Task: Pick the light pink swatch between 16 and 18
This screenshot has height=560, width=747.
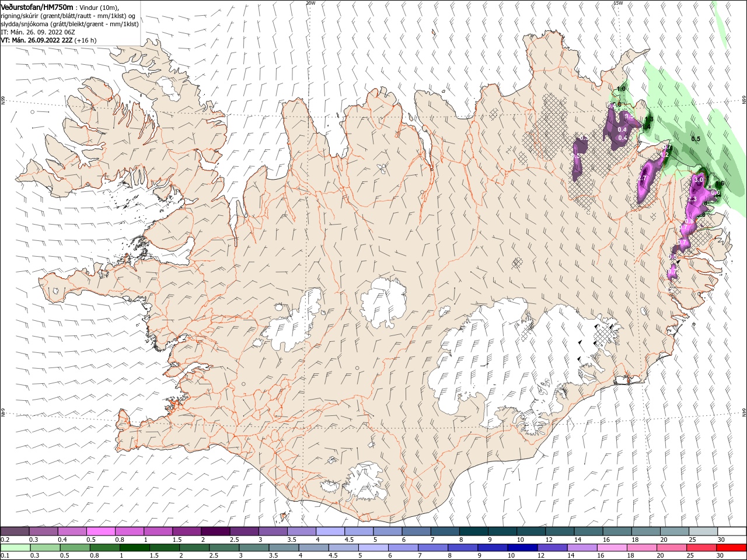Action: coord(612,548)
